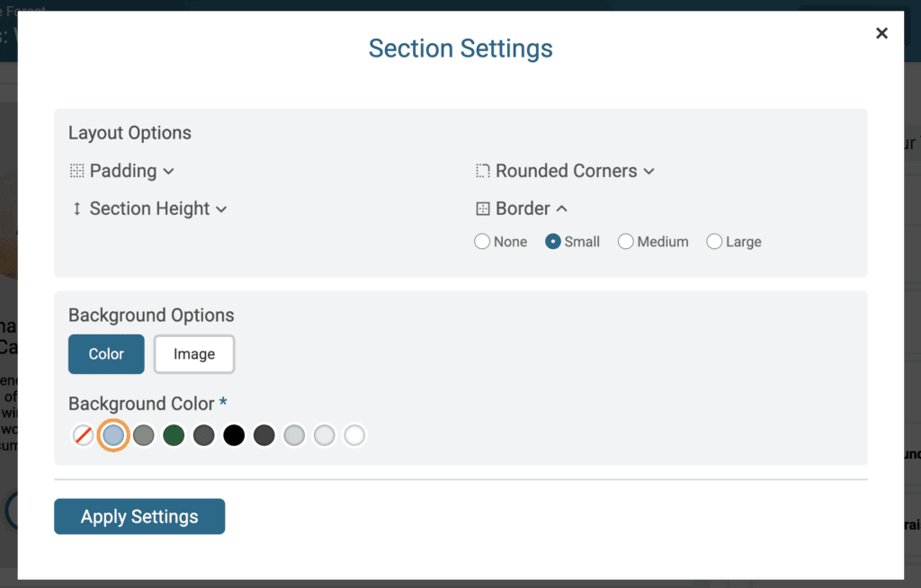Click the Section Height arrows icon

click(x=77, y=209)
